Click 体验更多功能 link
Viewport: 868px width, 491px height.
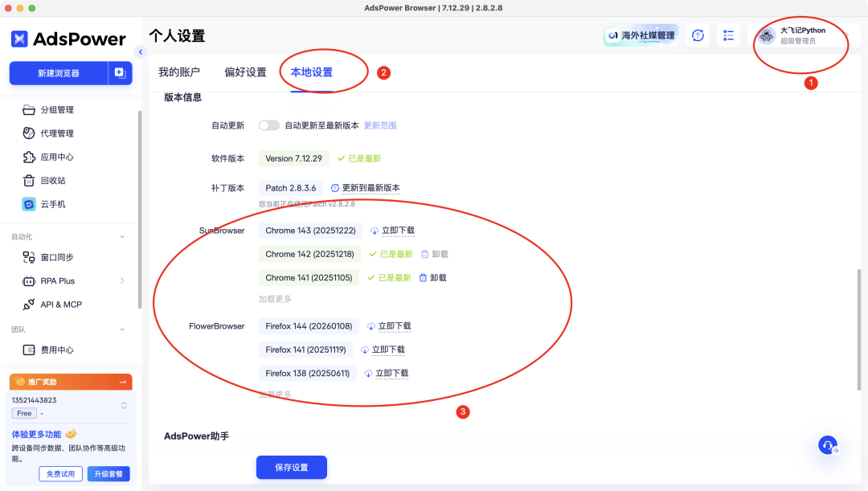pos(36,435)
